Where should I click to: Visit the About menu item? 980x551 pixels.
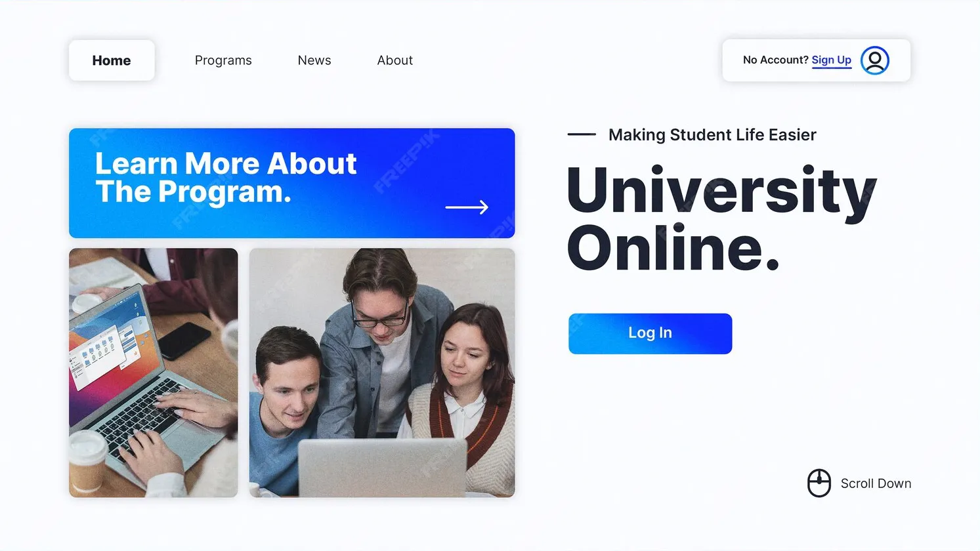point(395,60)
